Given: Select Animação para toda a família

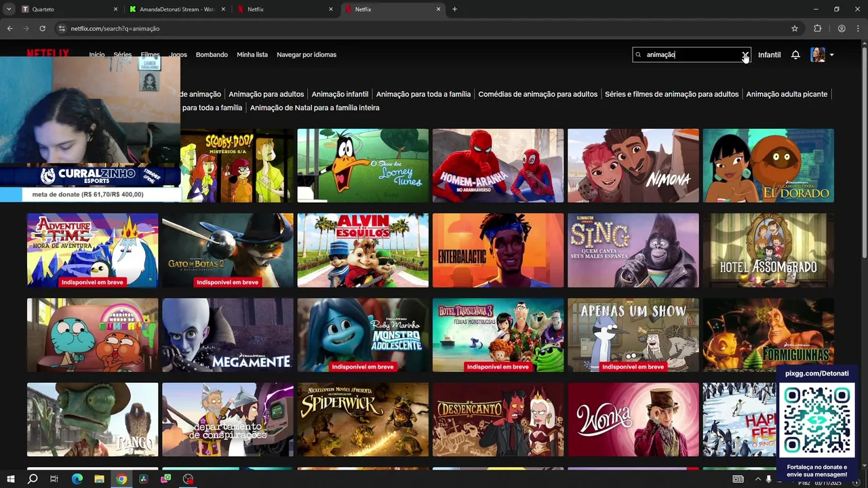Looking at the screenshot, I should [x=423, y=94].
